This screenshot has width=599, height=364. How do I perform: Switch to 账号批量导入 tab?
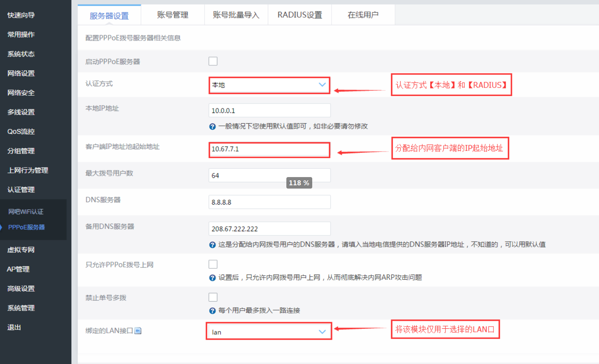[x=236, y=14]
